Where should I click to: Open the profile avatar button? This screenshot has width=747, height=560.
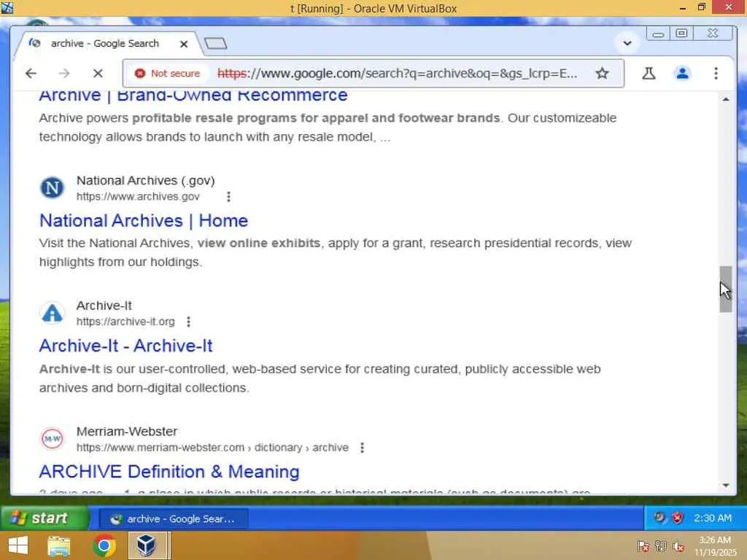(x=682, y=74)
